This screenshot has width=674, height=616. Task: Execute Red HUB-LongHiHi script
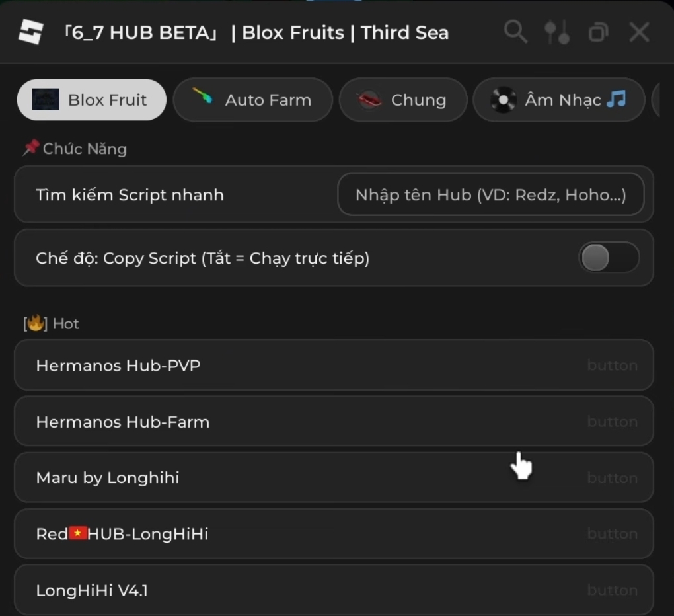click(334, 533)
